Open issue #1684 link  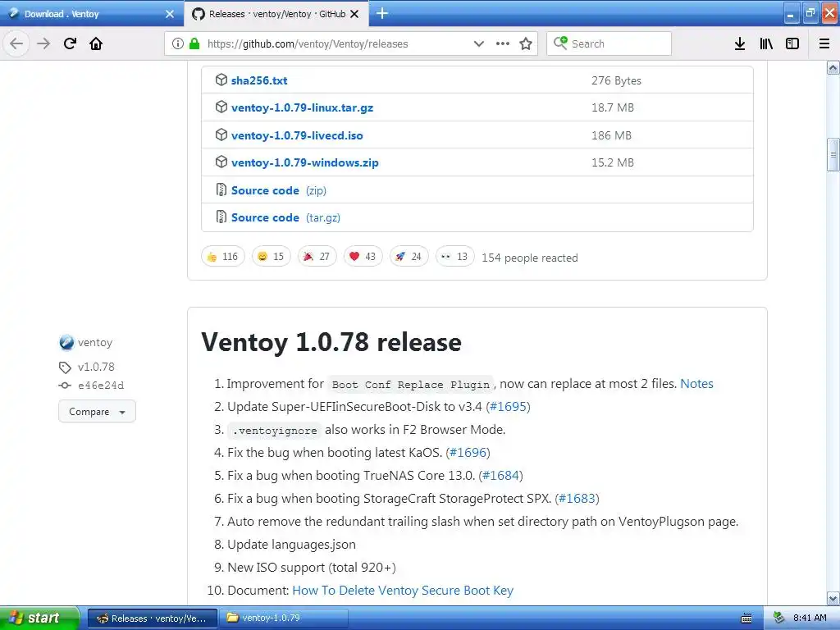(x=501, y=476)
